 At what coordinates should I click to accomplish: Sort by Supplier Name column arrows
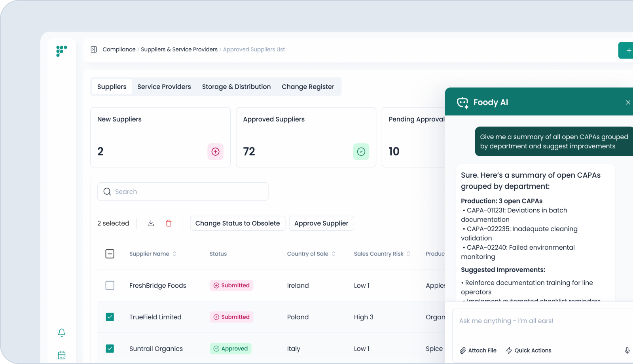pyautogui.click(x=174, y=254)
